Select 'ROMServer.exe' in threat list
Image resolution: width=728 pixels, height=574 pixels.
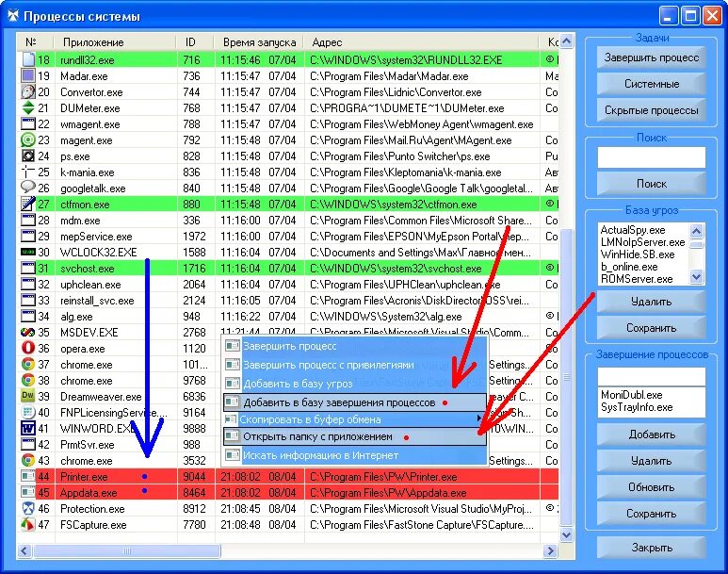click(637, 279)
